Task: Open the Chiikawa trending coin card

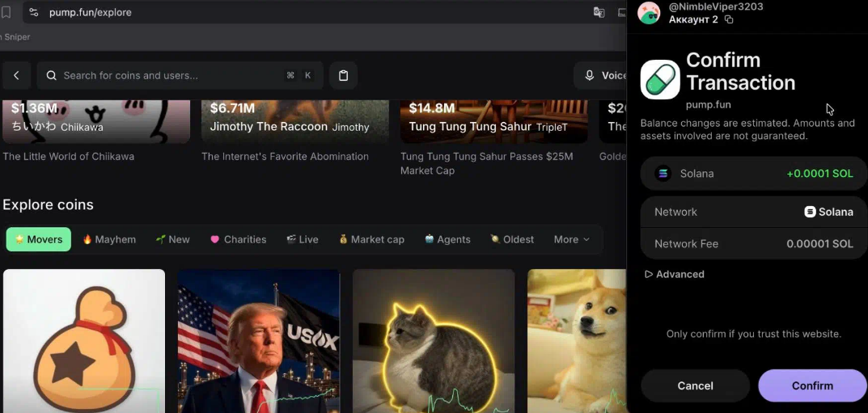Action: (x=96, y=121)
